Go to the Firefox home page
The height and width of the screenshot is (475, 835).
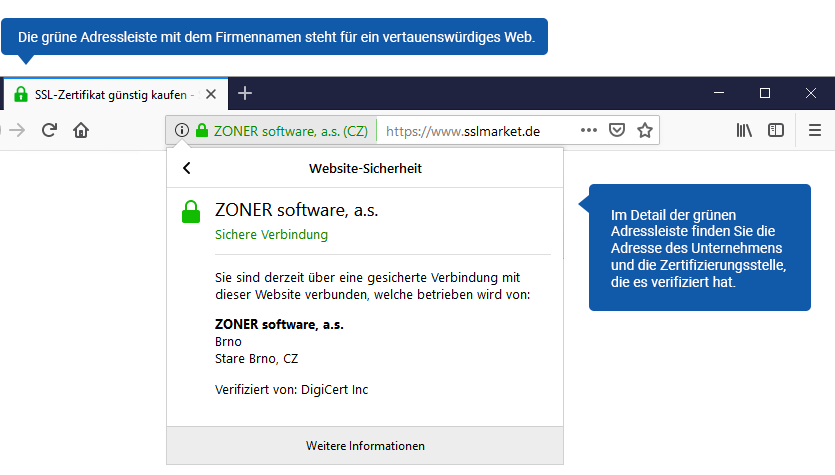tap(81, 130)
